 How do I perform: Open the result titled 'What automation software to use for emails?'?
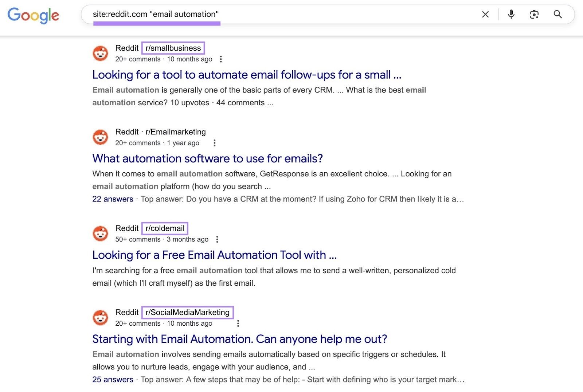point(208,158)
